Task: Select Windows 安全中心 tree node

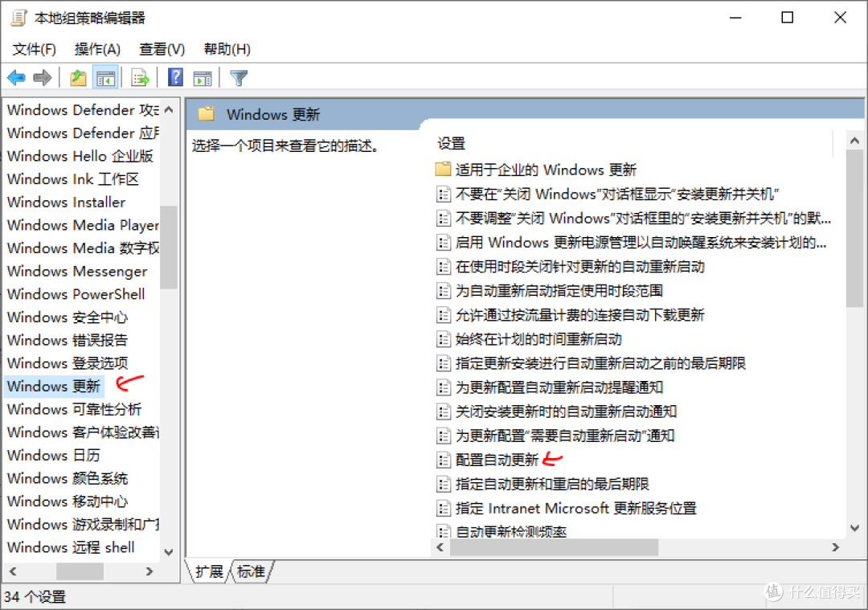Action: coord(67,317)
